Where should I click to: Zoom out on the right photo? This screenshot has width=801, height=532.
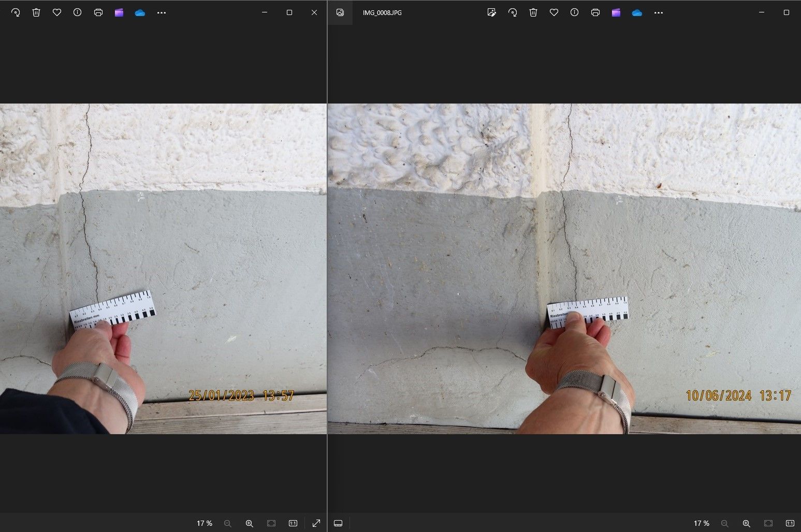(x=724, y=523)
